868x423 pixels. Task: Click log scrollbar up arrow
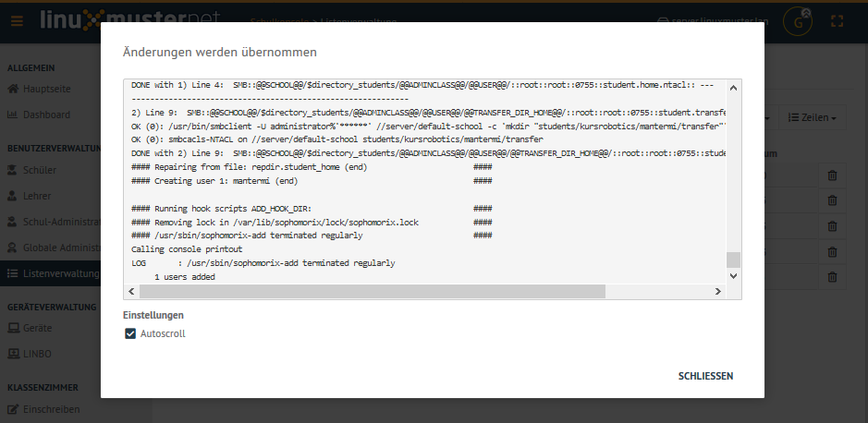pos(733,88)
